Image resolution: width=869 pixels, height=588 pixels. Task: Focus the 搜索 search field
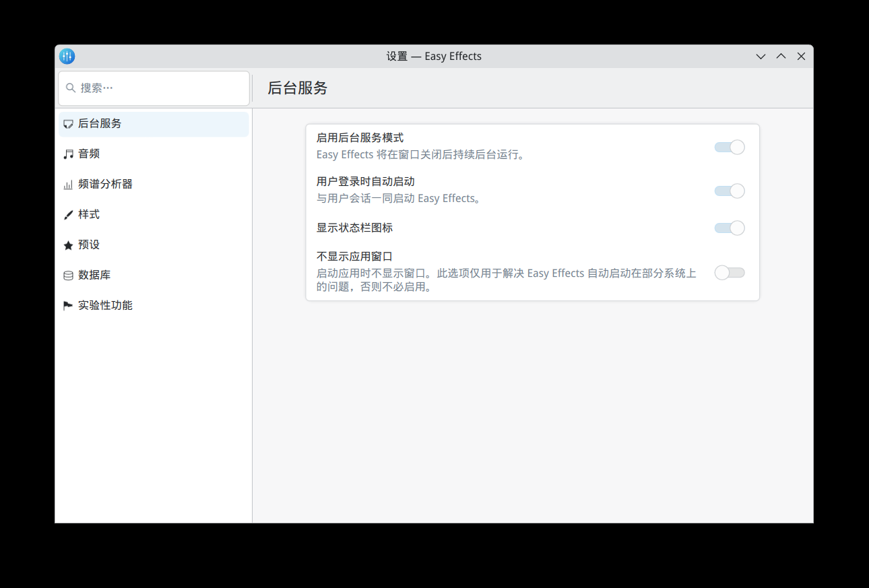point(154,88)
